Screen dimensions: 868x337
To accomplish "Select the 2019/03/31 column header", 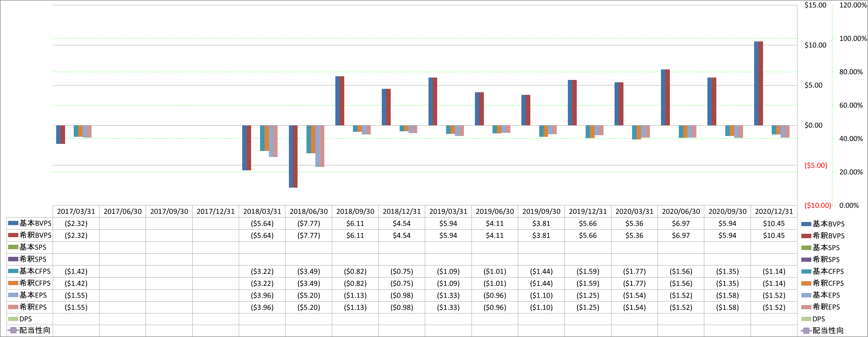I will coord(448,211).
